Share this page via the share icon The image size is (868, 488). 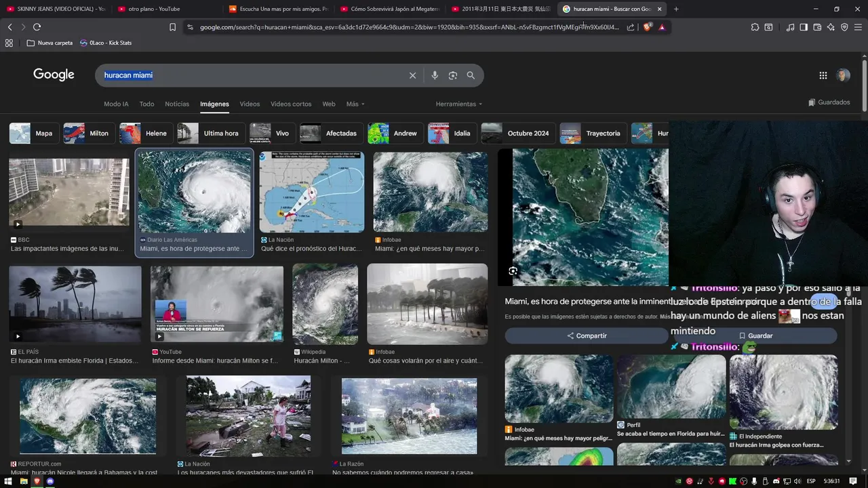click(631, 27)
